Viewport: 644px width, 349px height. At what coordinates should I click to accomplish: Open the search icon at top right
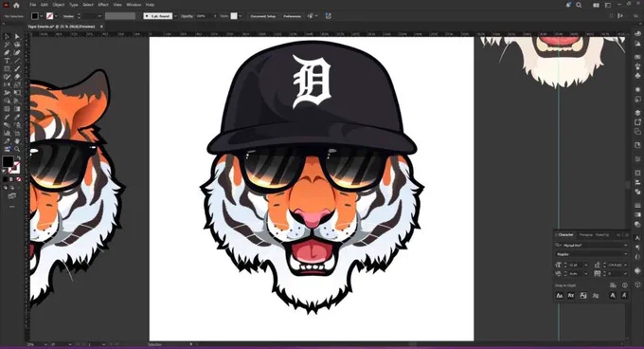579,5
